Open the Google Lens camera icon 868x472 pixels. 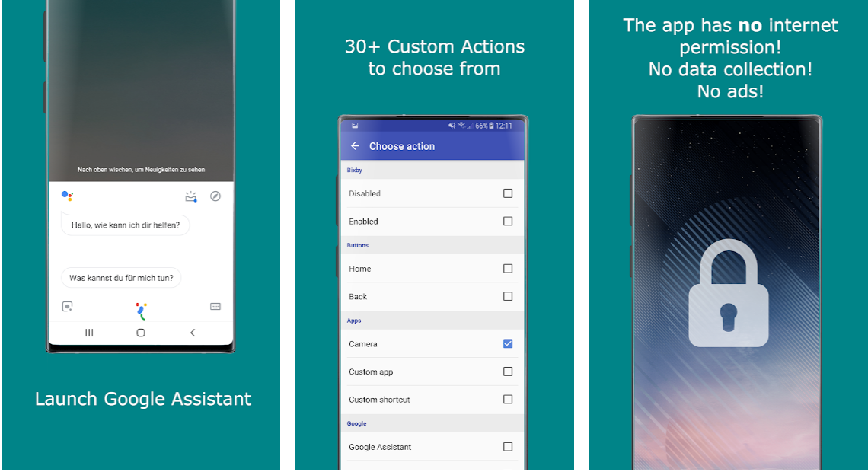(x=67, y=307)
